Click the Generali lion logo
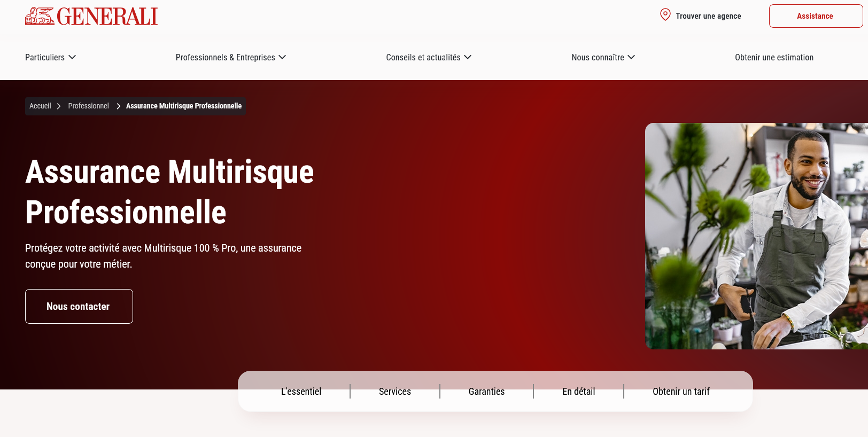The height and width of the screenshot is (437, 868). (x=40, y=16)
